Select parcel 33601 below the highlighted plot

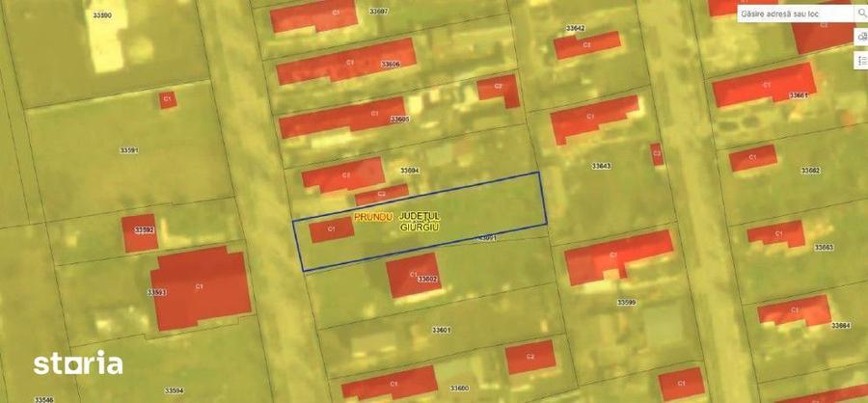pos(441,330)
